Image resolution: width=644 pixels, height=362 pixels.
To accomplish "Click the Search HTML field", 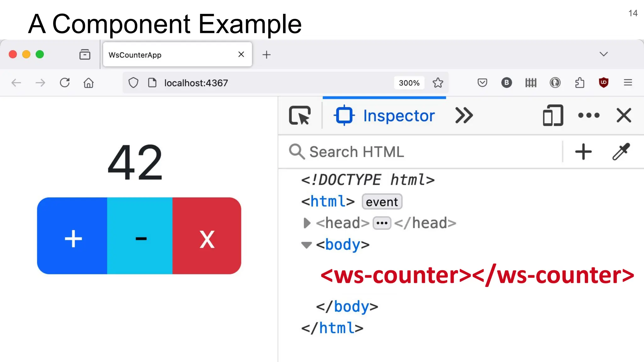I will [425, 152].
